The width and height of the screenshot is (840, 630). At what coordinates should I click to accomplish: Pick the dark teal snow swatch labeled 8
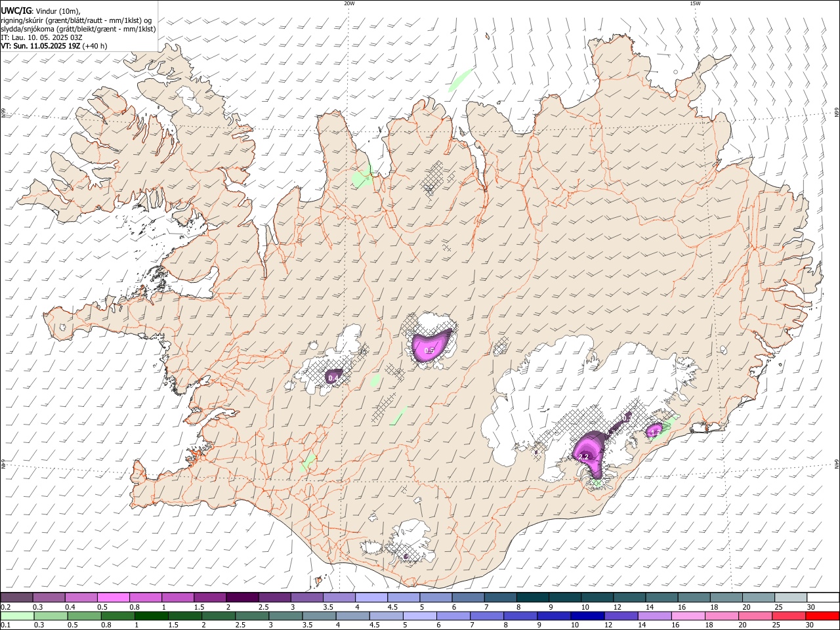533,597
